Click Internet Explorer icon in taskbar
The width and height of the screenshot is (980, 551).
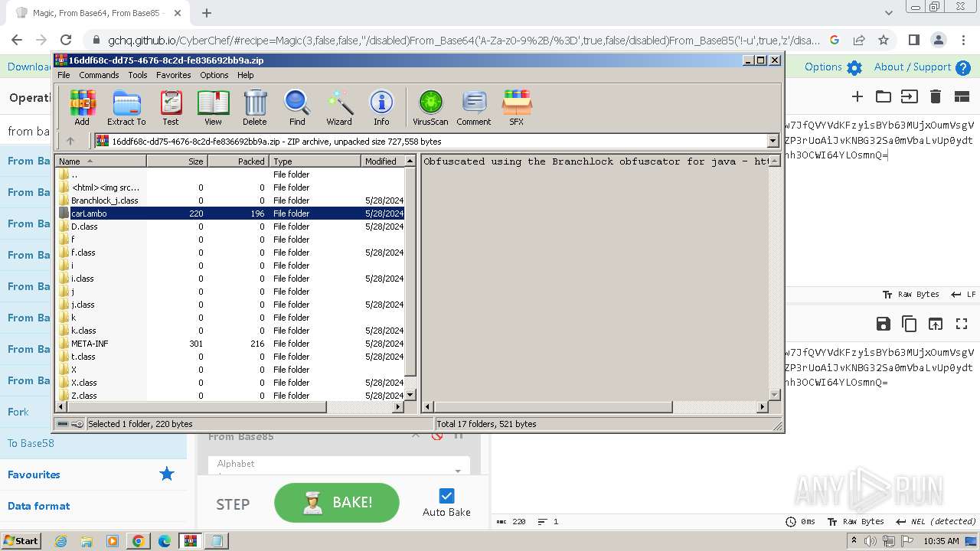tap(60, 541)
